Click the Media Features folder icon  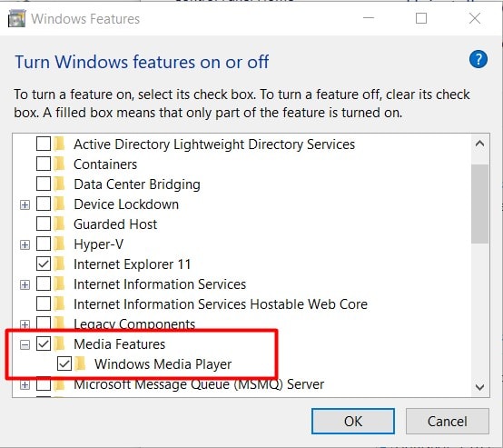(59, 343)
